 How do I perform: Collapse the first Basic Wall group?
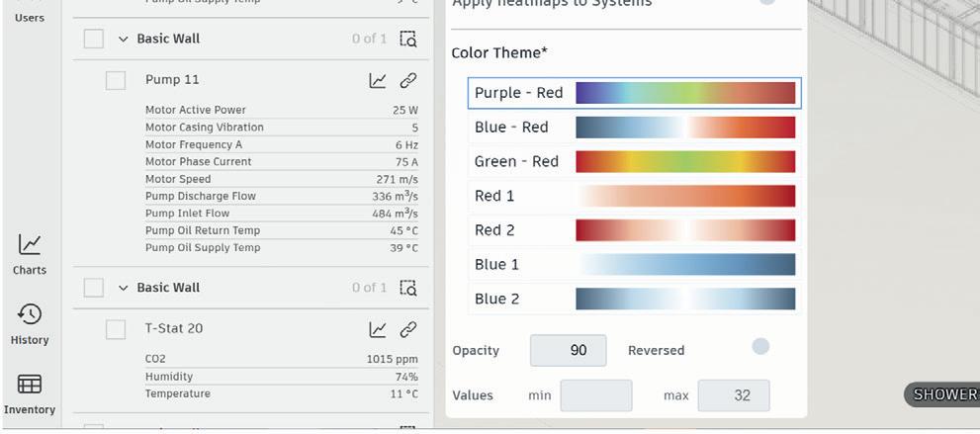(124, 40)
